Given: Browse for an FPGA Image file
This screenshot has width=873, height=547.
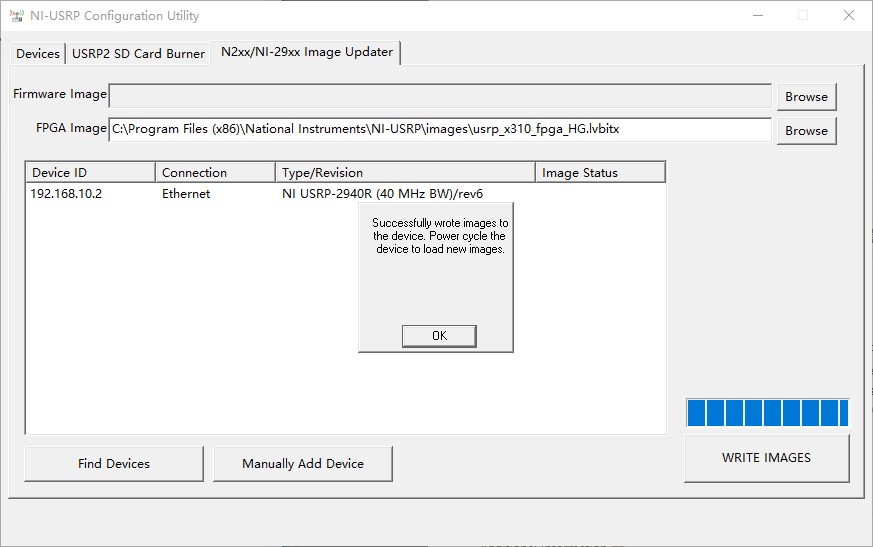Looking at the screenshot, I should pyautogui.click(x=806, y=131).
